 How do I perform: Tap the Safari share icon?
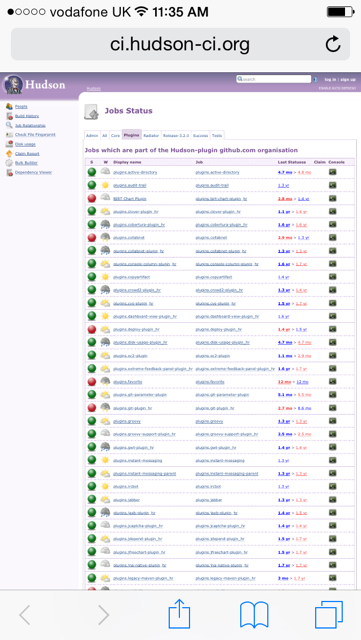[180, 613]
